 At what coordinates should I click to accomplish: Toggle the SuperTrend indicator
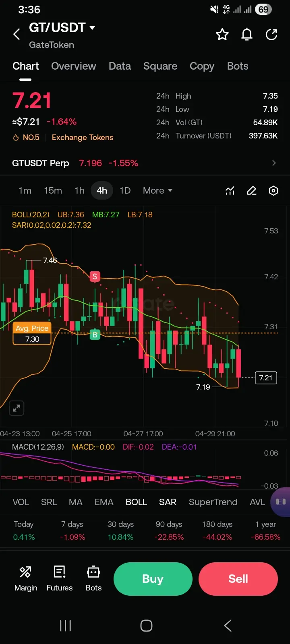(x=213, y=502)
